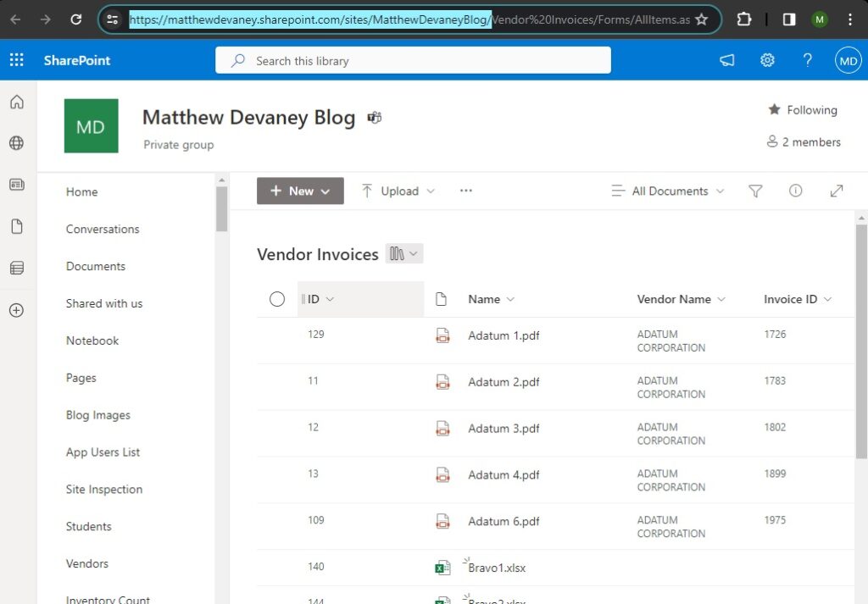This screenshot has width=868, height=604.
Task: Navigate to Vendors in the sidebar
Action: pyautogui.click(x=86, y=563)
